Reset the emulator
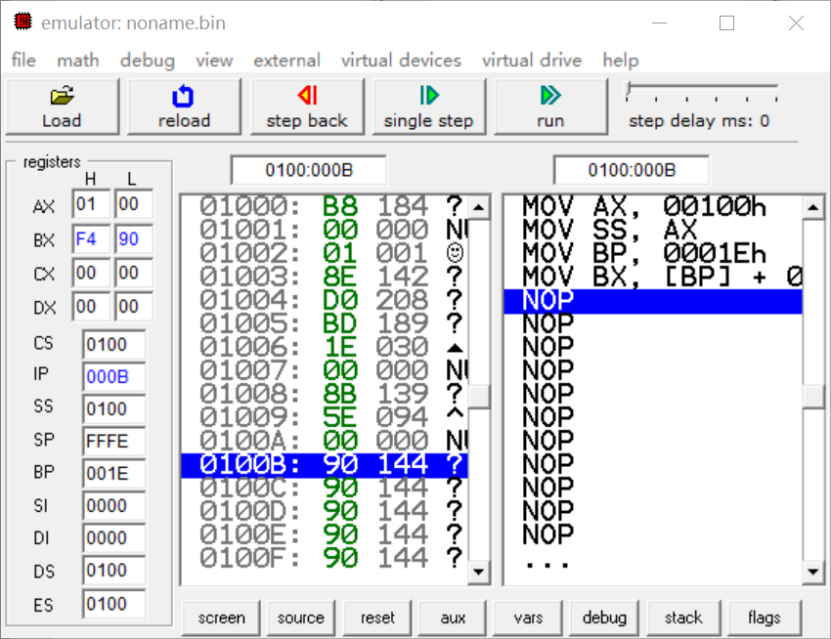Image resolution: width=831 pixels, height=639 pixels. (377, 617)
